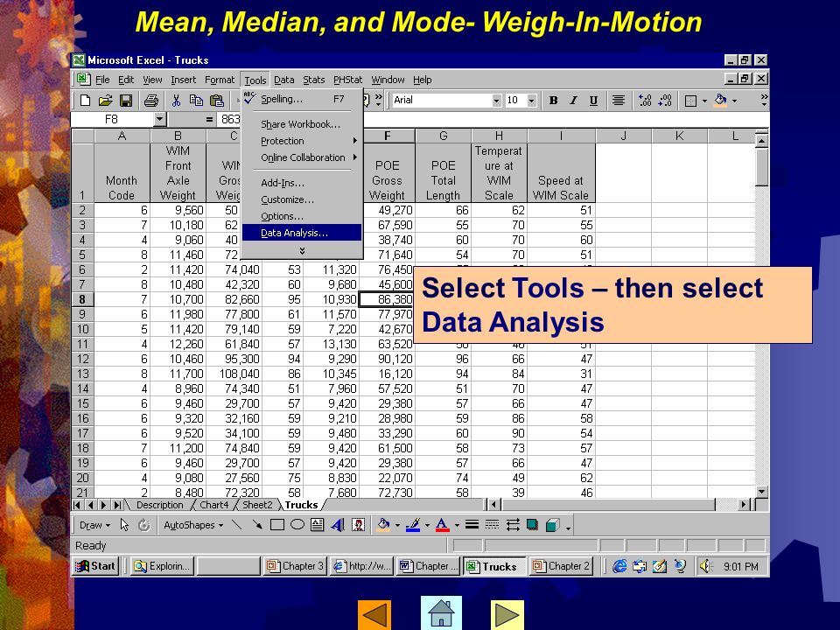Select the Arrow drawing tool
Viewport: 840px width, 630px height.
(x=257, y=525)
